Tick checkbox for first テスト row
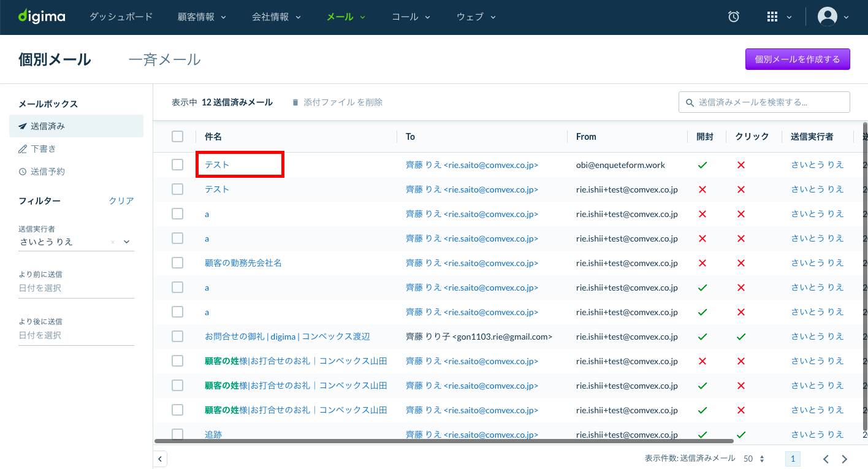 pos(178,164)
